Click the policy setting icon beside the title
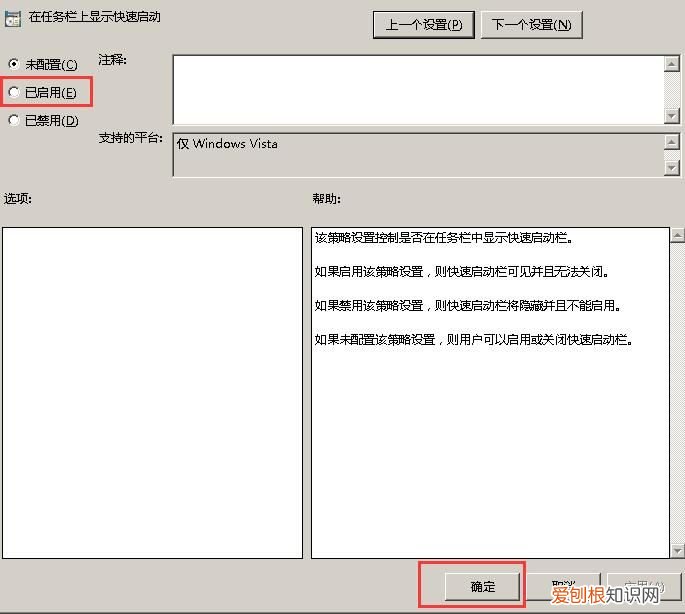The image size is (685, 614). coord(13,19)
